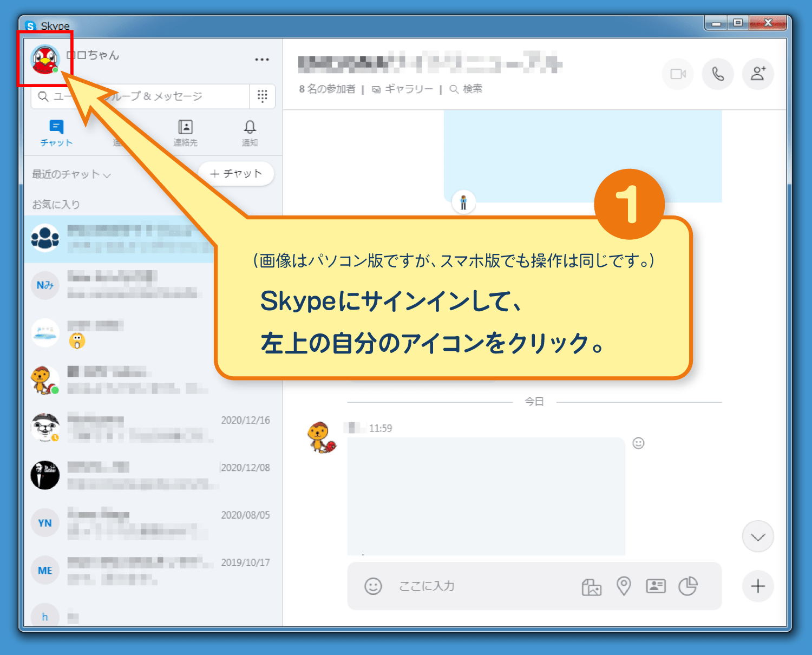Open the emoji picker in message box
812x655 pixels.
373,586
